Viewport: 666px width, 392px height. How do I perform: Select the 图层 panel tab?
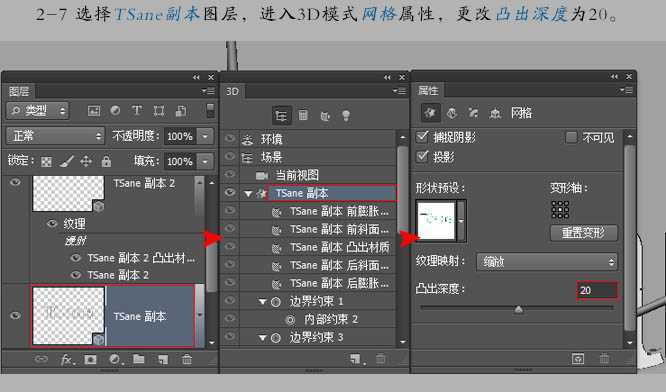pyautogui.click(x=20, y=91)
